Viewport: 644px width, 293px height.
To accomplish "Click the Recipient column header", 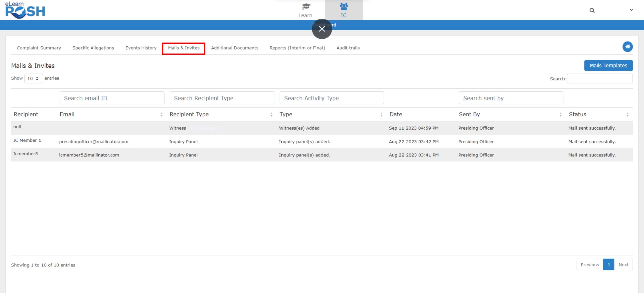I will [x=26, y=114].
